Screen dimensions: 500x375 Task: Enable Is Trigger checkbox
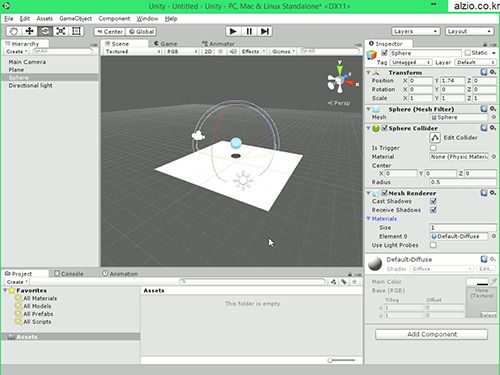click(x=433, y=148)
